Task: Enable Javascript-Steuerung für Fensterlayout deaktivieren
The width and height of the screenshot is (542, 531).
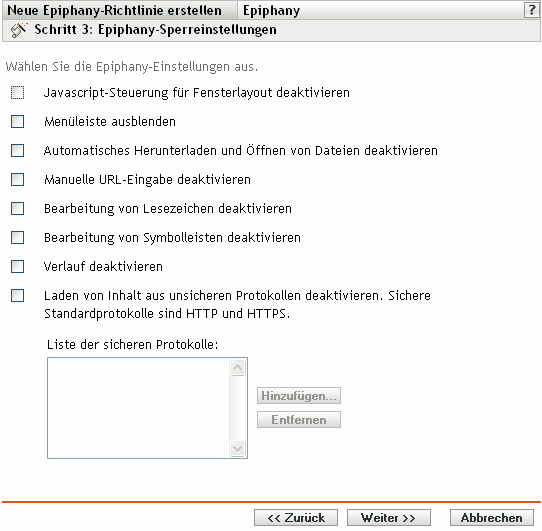Action: [17, 93]
